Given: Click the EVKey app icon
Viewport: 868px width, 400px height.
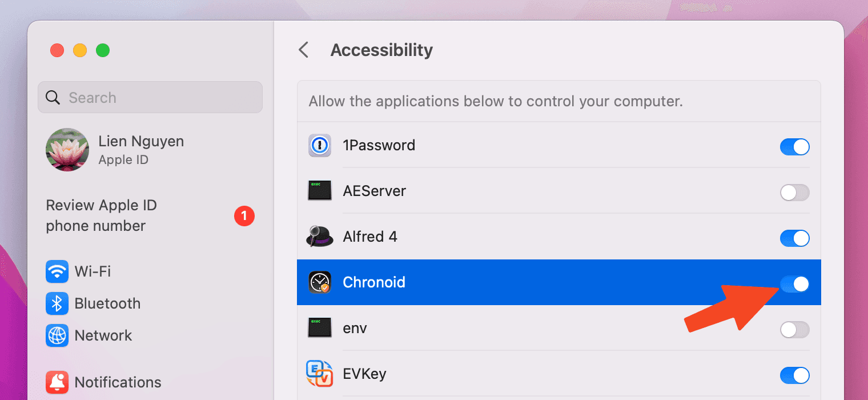Looking at the screenshot, I should 320,374.
